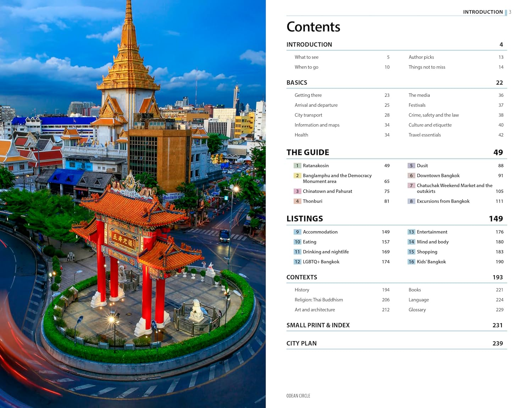Select the Culture and etiquette entry
Viewport: 532px width, 408px height.
tap(430, 125)
